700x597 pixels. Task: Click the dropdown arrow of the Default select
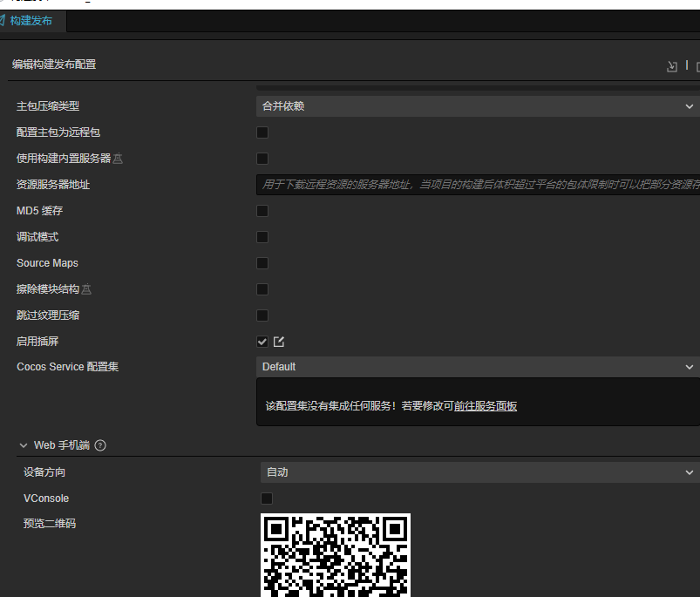click(690, 367)
